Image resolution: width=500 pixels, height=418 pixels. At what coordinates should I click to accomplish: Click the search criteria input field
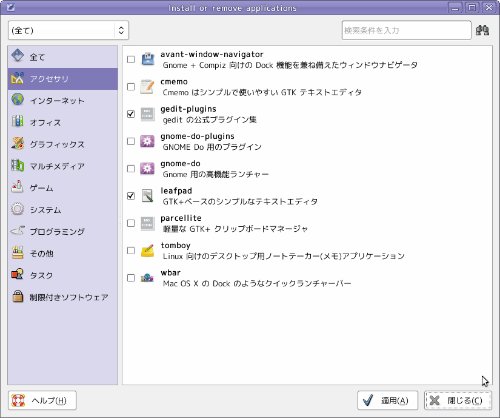point(407,30)
